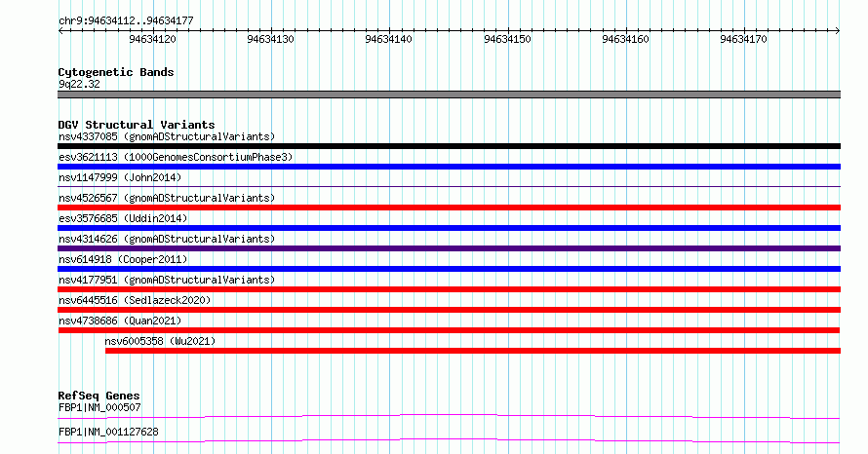Open gene FBP1|NM_001127628 label
Screen dimensions: 868x454
pyautogui.click(x=108, y=432)
